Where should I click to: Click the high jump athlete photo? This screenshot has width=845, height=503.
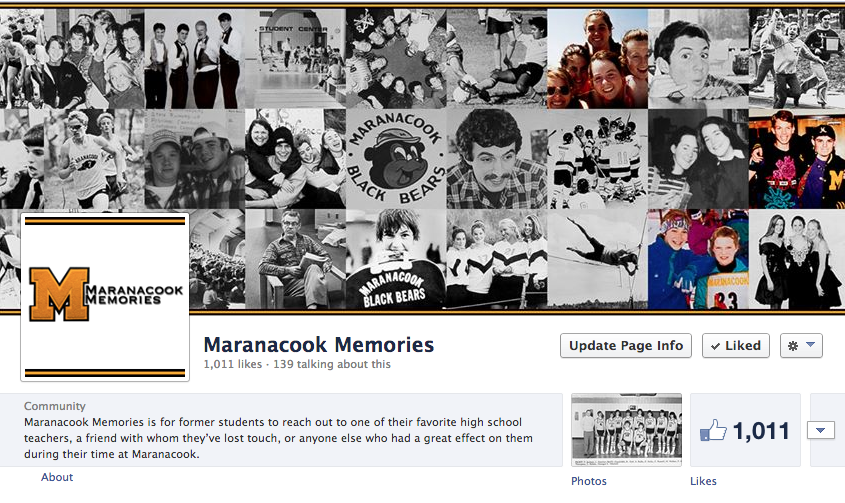click(597, 259)
